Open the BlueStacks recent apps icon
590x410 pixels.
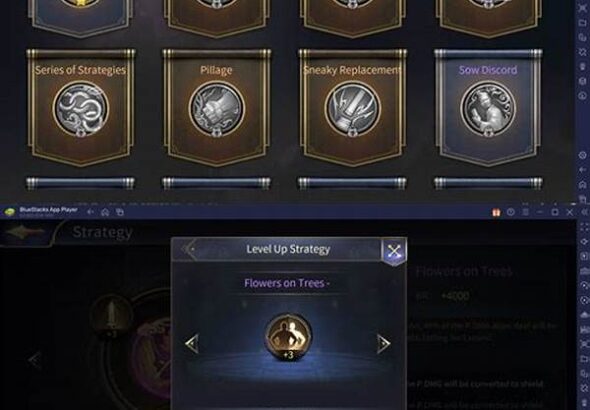(x=120, y=212)
